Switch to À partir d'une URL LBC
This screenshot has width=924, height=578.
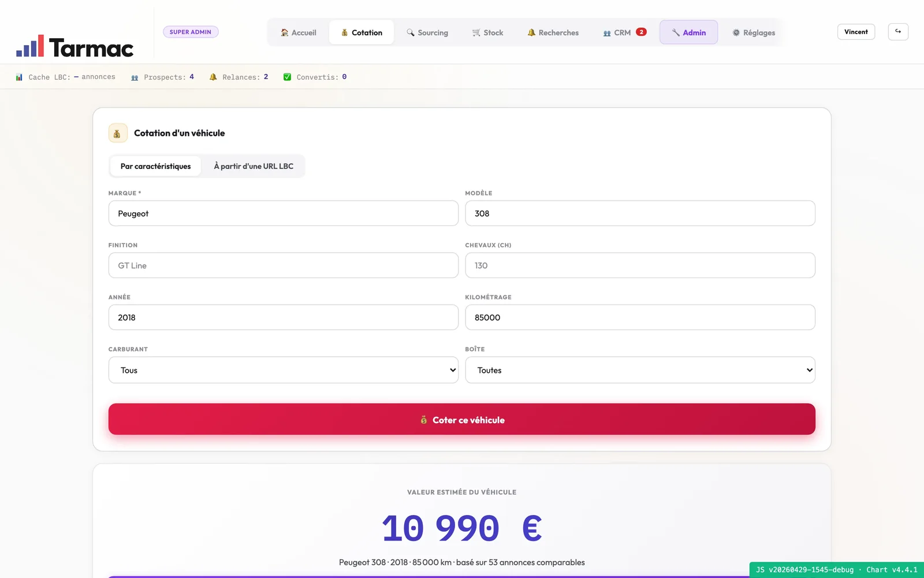pyautogui.click(x=254, y=166)
